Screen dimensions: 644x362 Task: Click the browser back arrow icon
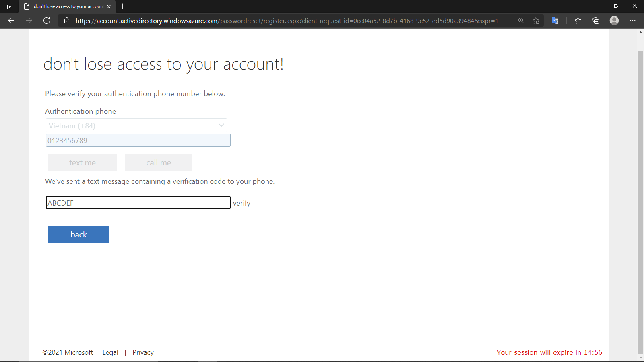[11, 21]
